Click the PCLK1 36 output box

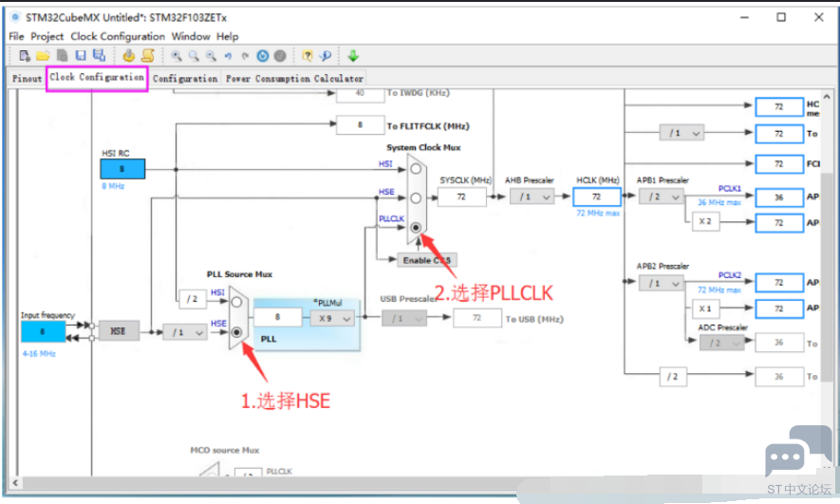click(x=779, y=197)
